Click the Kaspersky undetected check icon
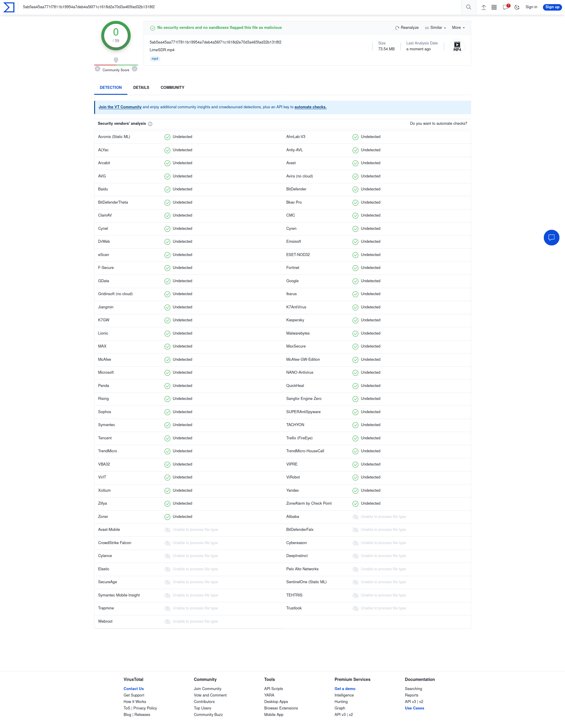 click(355, 320)
